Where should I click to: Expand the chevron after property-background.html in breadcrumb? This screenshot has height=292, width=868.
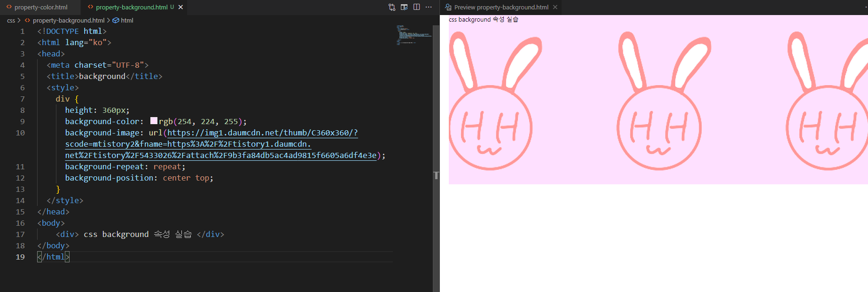[109, 20]
